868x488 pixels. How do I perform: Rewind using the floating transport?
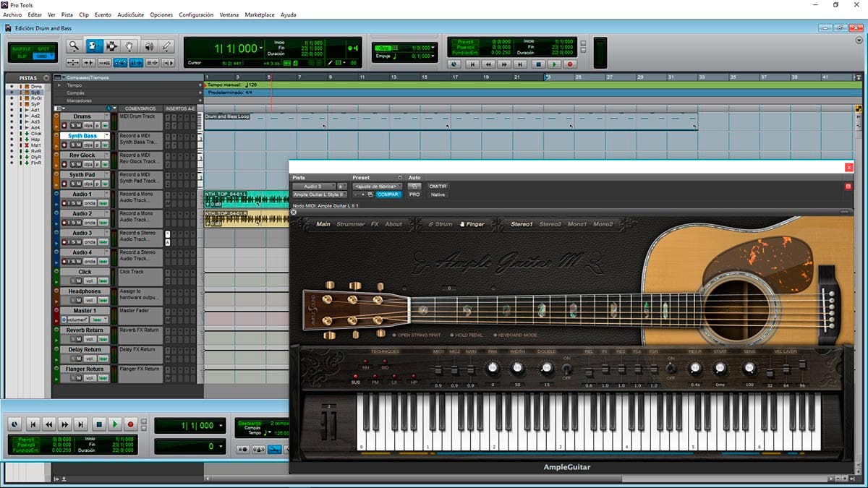click(49, 424)
